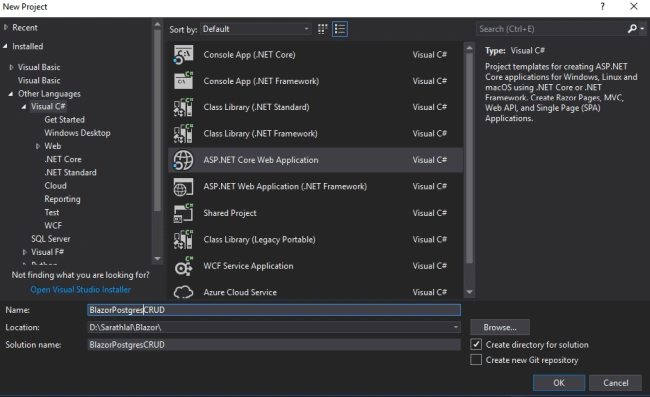Collapse the Other Languages node
Screen dimensions: 650x397
click(11, 94)
